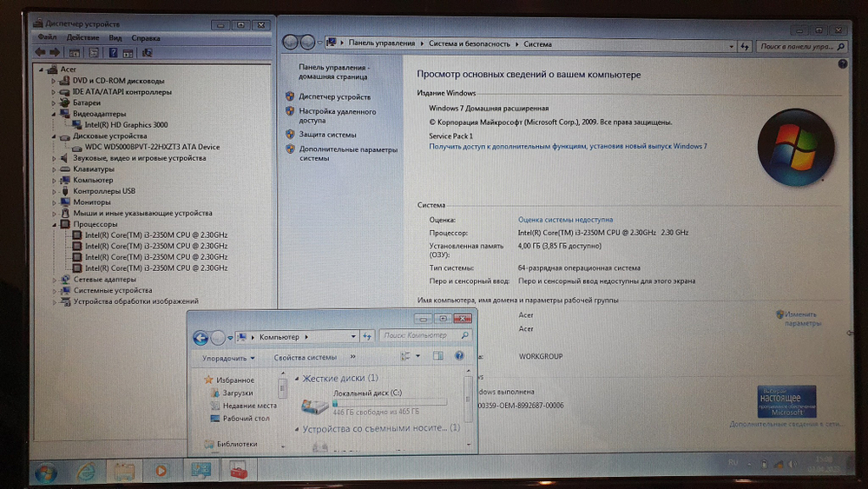Image resolution: width=868 pixels, height=489 pixels.
Task: Click blue help icon in System window corner
Action: (x=843, y=64)
